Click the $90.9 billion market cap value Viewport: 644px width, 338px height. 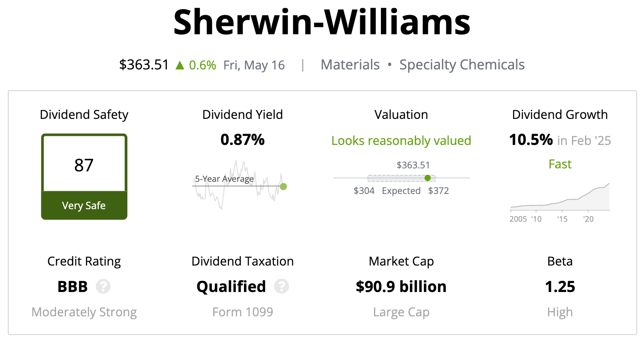coord(401,286)
